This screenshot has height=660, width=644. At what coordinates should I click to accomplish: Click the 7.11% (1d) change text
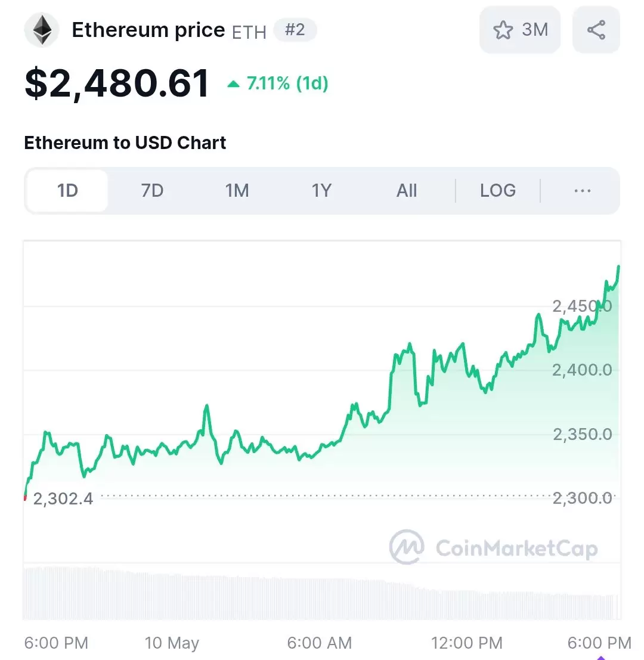coord(287,83)
